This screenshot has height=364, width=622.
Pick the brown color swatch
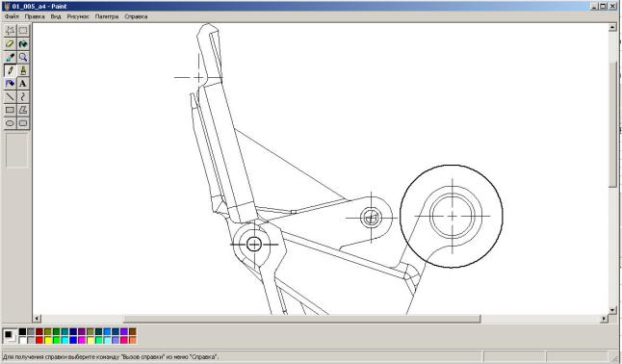133,332
